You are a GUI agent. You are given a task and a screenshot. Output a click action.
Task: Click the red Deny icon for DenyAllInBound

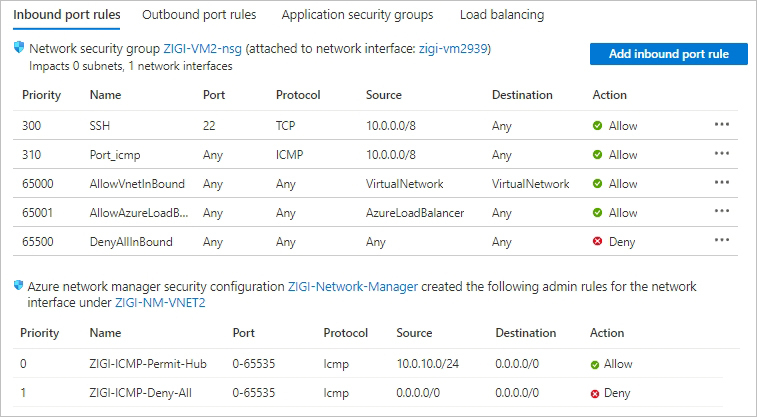[597, 242]
